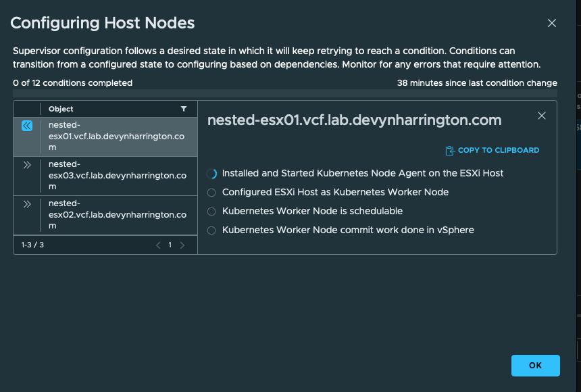
Task: Click the nested-esx01 heading in detail pane
Action: 354,120
